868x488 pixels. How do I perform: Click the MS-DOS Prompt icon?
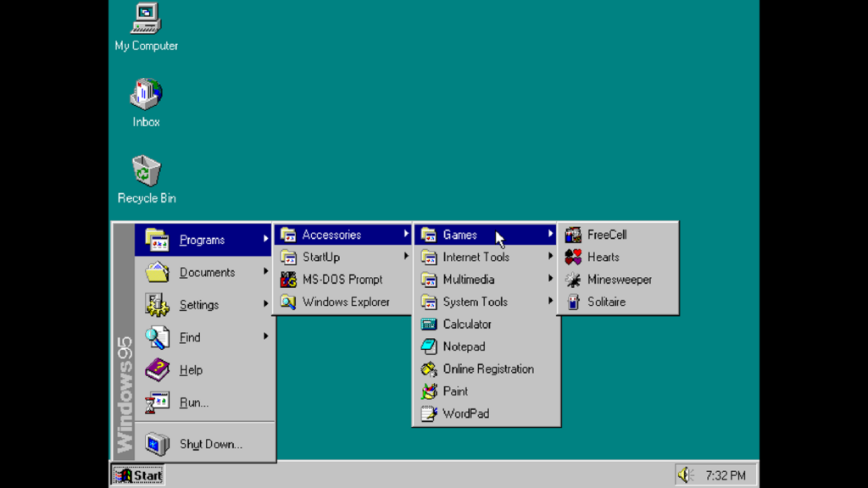click(x=288, y=280)
